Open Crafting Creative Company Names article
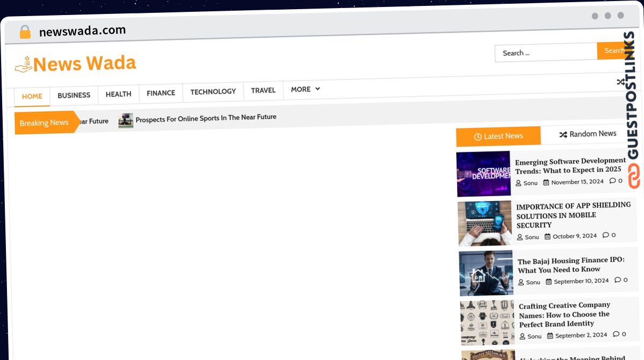This screenshot has width=644, height=360. point(565,314)
